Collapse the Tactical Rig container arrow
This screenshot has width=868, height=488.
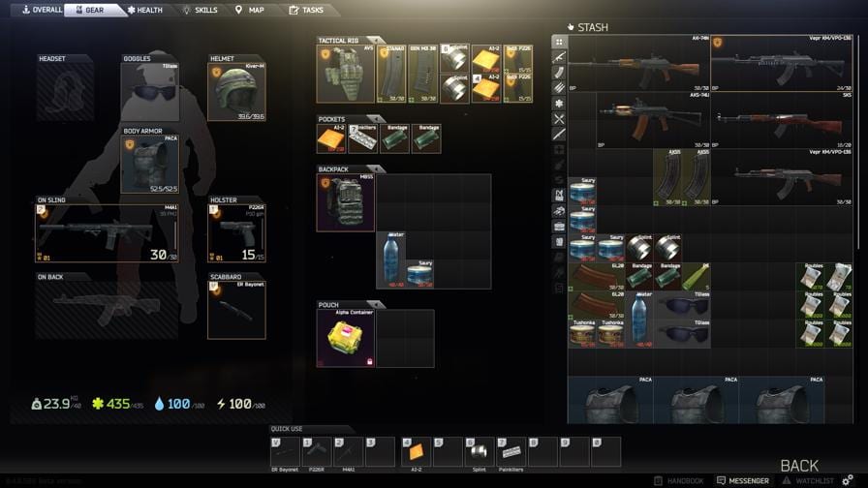pos(376,41)
